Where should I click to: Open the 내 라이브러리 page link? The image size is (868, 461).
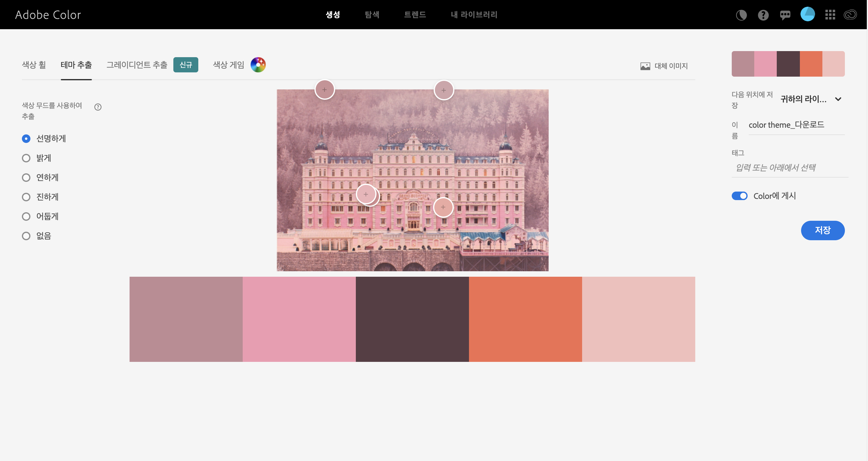pyautogui.click(x=474, y=15)
